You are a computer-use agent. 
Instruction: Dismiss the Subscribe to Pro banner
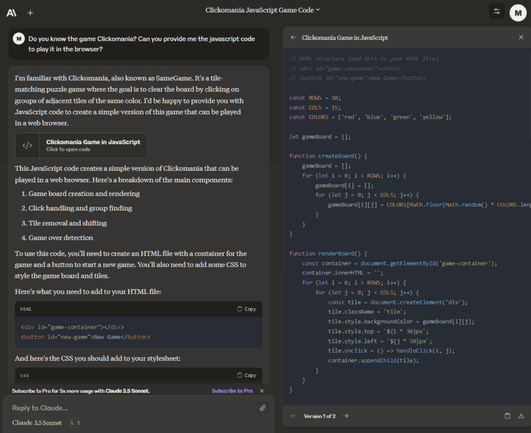[x=262, y=391]
